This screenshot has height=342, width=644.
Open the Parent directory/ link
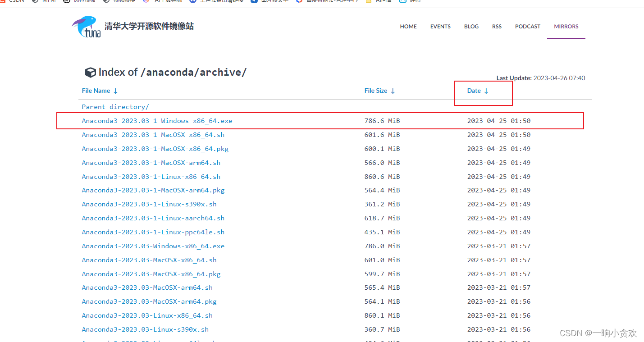[115, 107]
